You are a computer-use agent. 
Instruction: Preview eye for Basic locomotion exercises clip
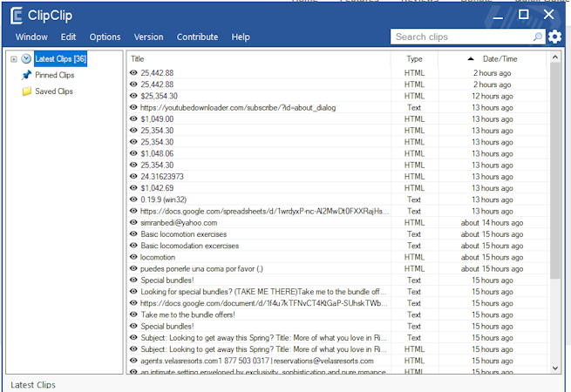click(133, 234)
